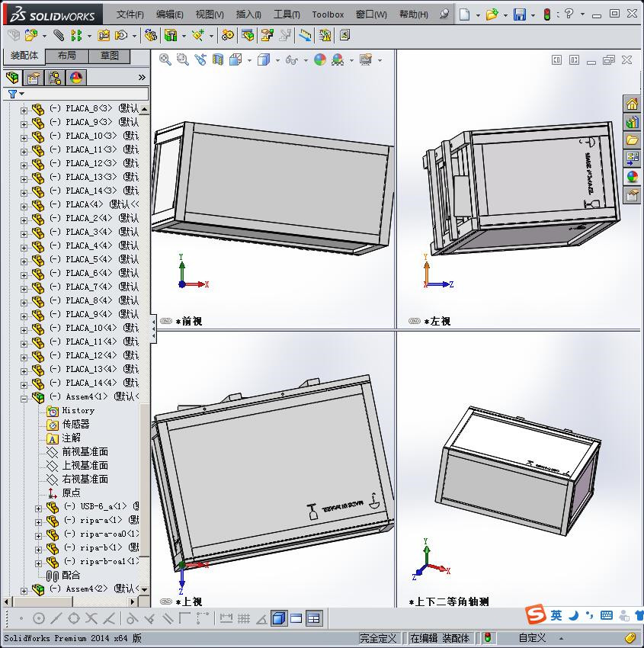Click Show Hidden Components icon
The width and height of the screenshot is (644, 648).
tap(150, 36)
